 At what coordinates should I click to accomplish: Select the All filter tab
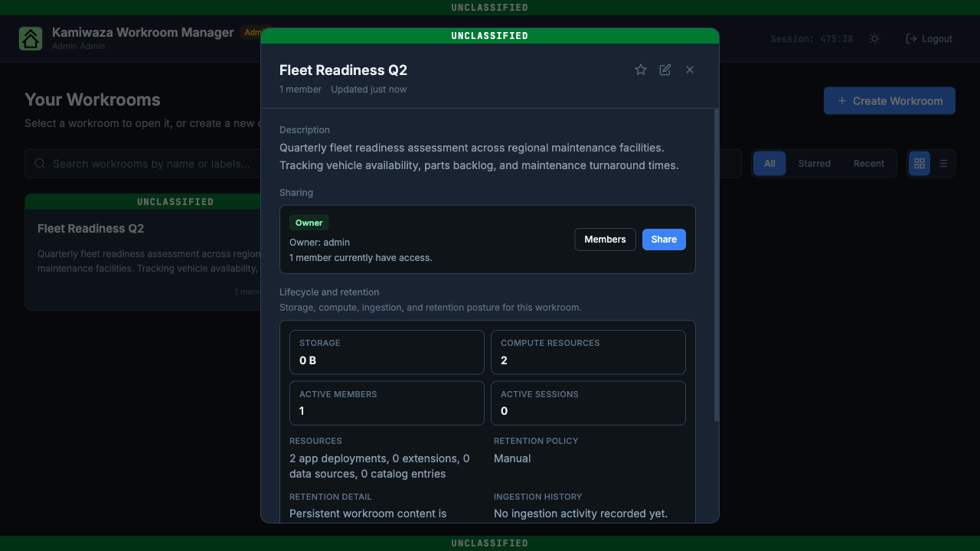(769, 164)
